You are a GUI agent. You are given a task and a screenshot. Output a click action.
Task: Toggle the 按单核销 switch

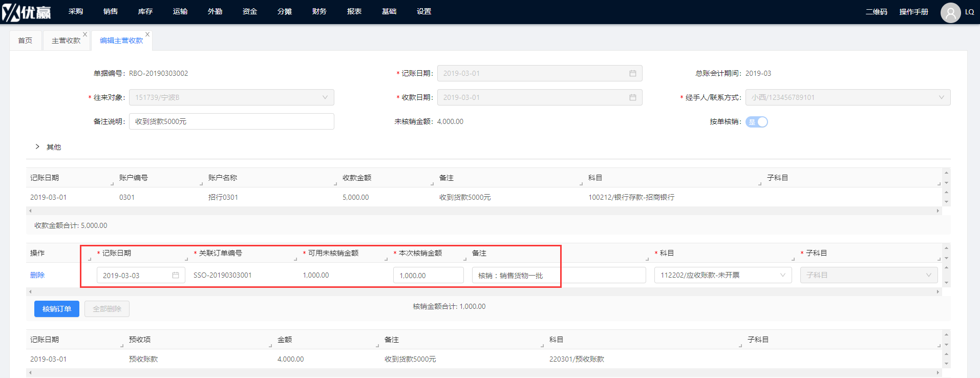click(x=757, y=122)
